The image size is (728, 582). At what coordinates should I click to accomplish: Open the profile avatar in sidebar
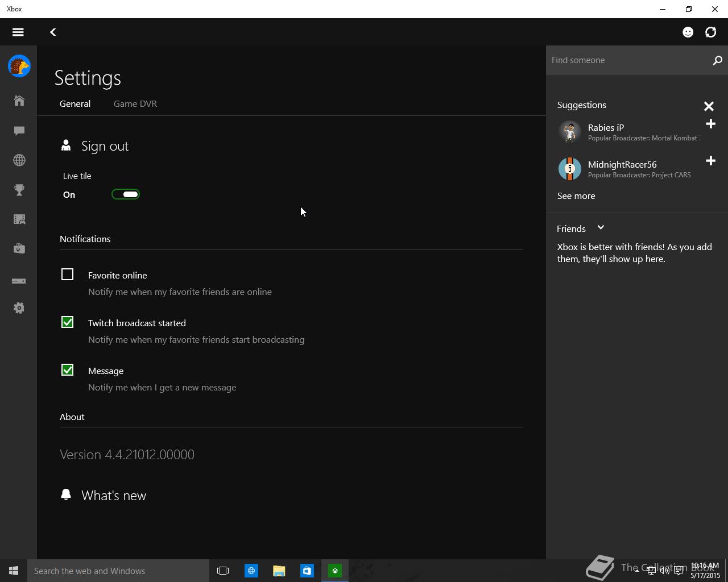point(19,66)
